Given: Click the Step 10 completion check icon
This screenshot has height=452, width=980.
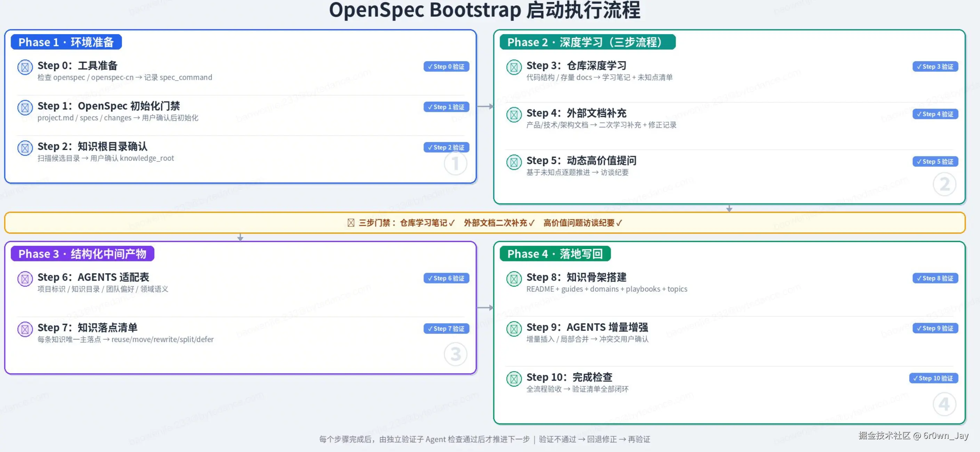Looking at the screenshot, I should (514, 379).
